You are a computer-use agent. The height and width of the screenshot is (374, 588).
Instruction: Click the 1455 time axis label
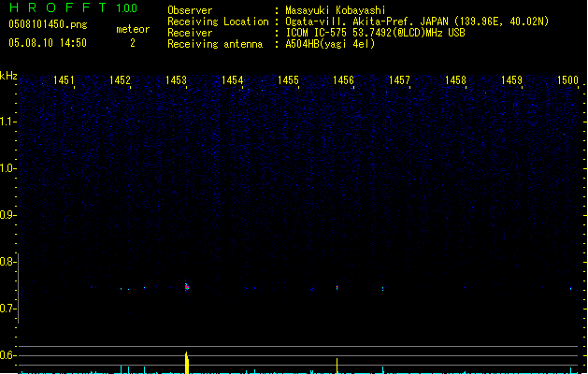click(x=288, y=79)
